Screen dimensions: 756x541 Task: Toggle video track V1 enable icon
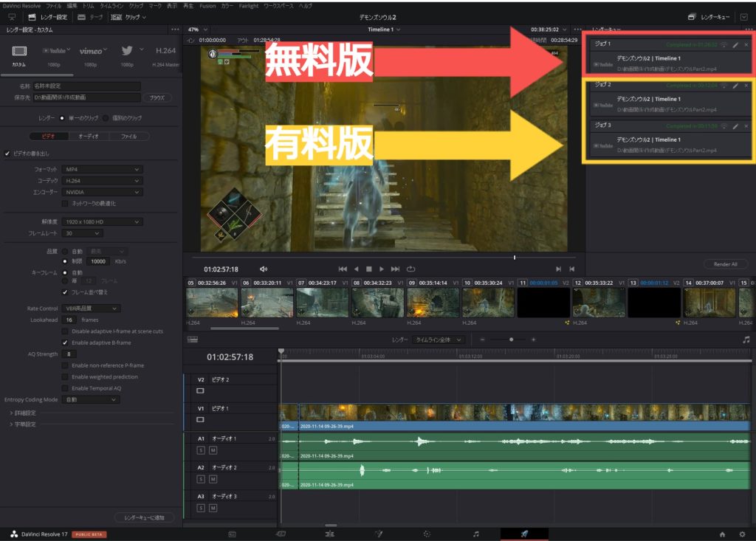click(200, 420)
